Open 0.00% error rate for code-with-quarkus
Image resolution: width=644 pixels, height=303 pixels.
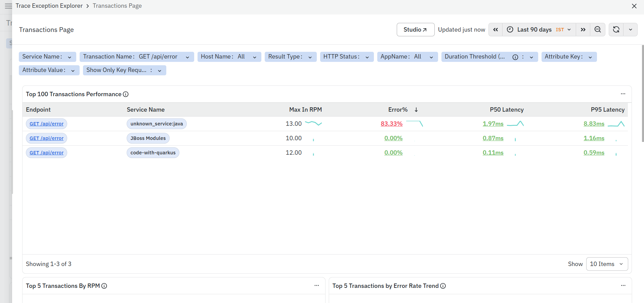(x=393, y=153)
